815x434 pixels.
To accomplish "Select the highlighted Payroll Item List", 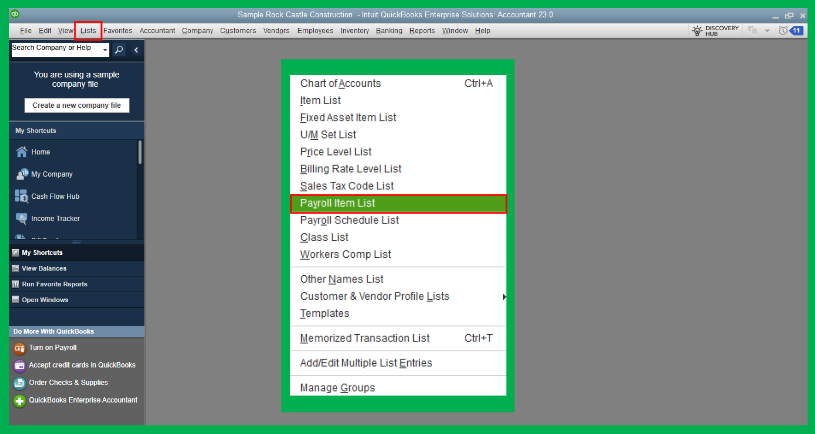I will click(x=398, y=203).
